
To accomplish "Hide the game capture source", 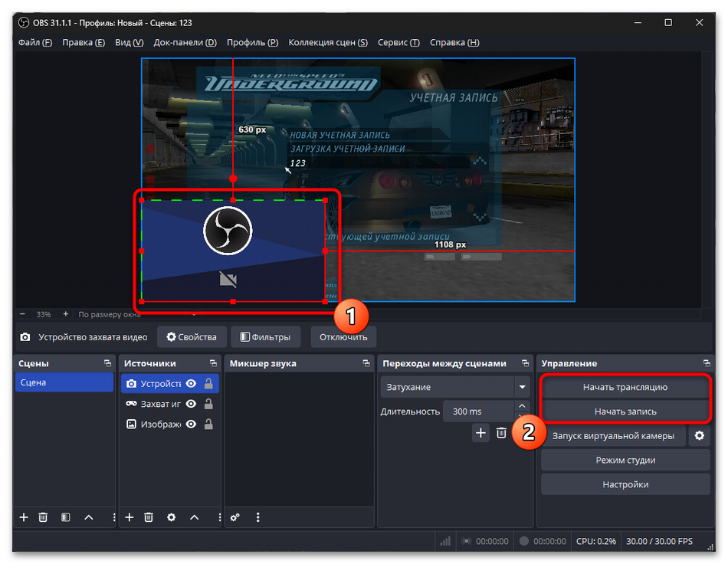I will tap(192, 404).
